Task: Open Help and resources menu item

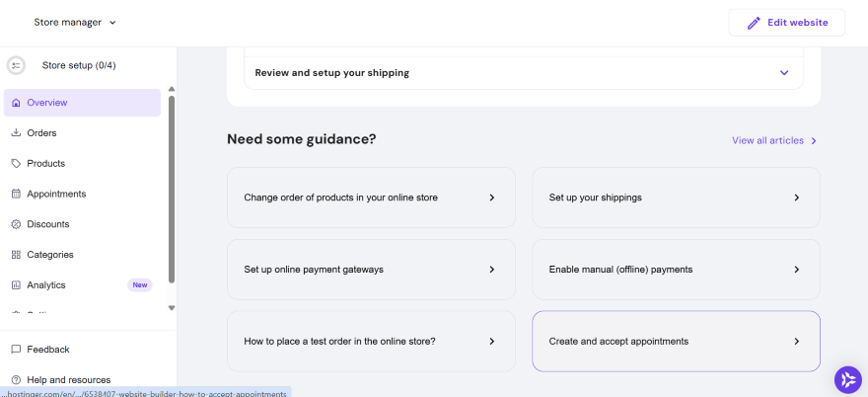Action: point(68,379)
